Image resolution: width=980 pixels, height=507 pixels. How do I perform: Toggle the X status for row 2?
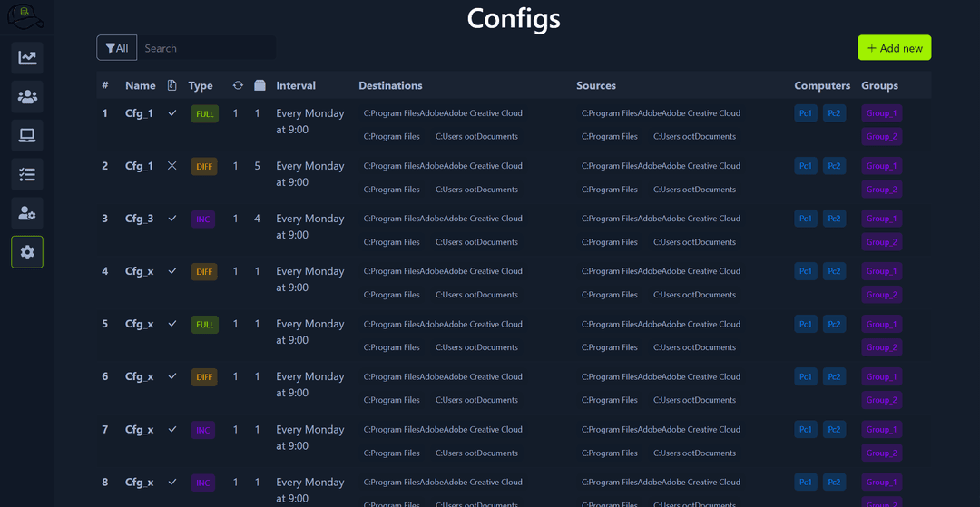tap(172, 166)
